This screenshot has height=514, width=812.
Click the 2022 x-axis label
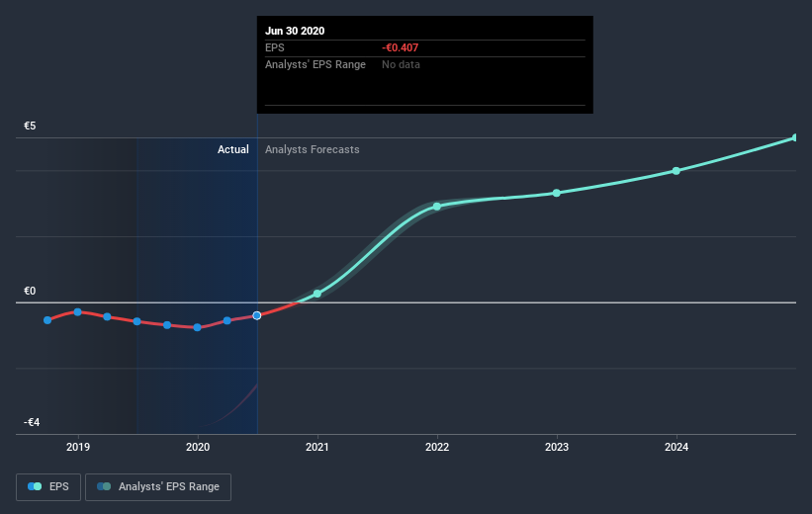[437, 447]
